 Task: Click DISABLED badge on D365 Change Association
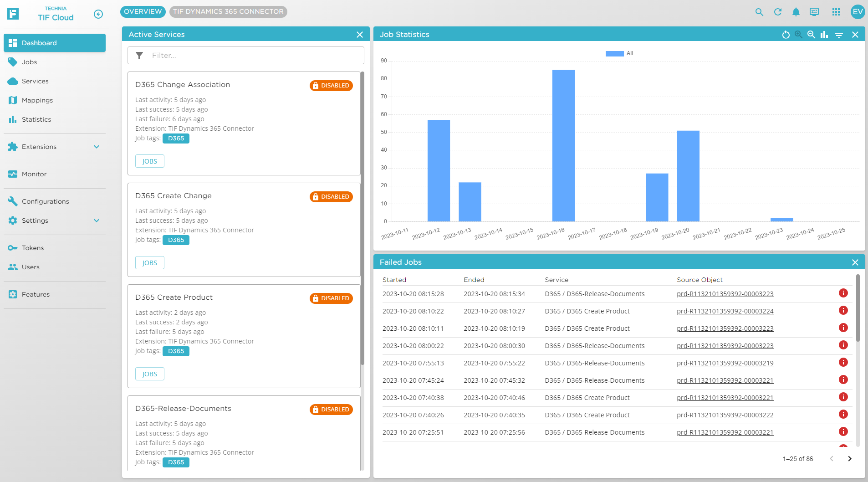(x=331, y=86)
